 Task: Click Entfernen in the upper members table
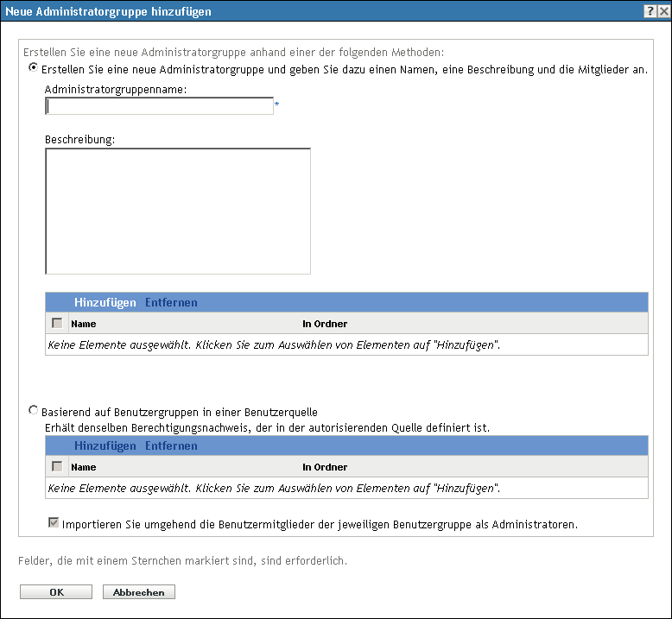(171, 302)
